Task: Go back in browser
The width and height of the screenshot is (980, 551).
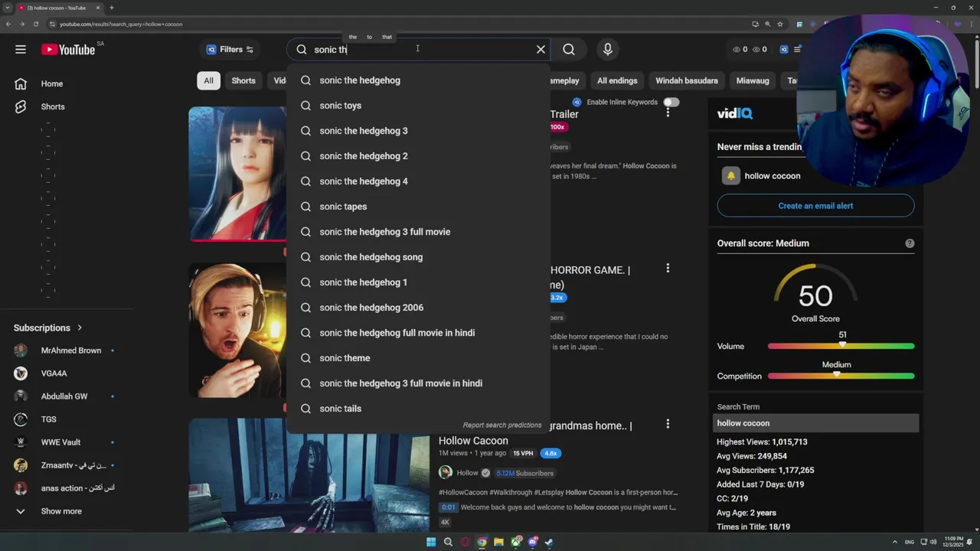Action: tap(8, 24)
